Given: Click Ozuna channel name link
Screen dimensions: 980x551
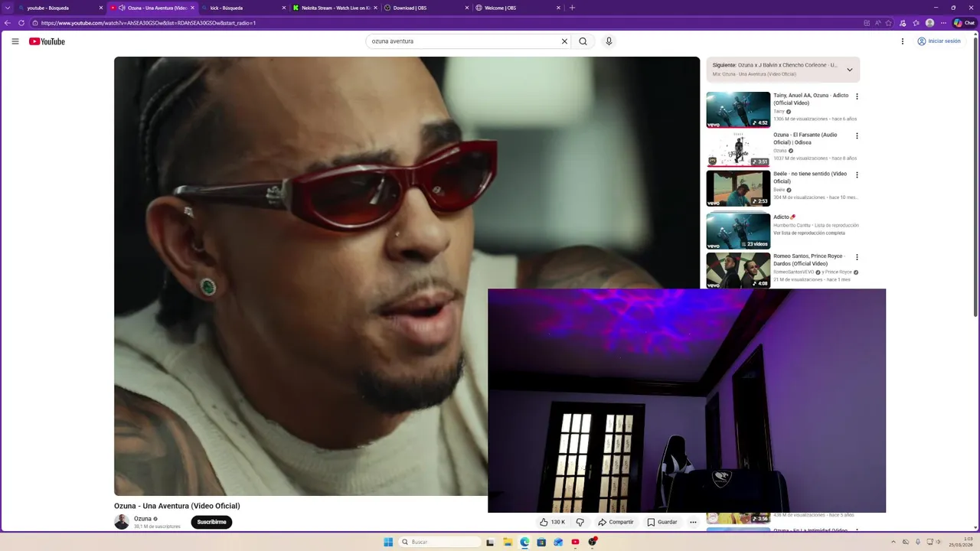Looking at the screenshot, I should tap(142, 519).
